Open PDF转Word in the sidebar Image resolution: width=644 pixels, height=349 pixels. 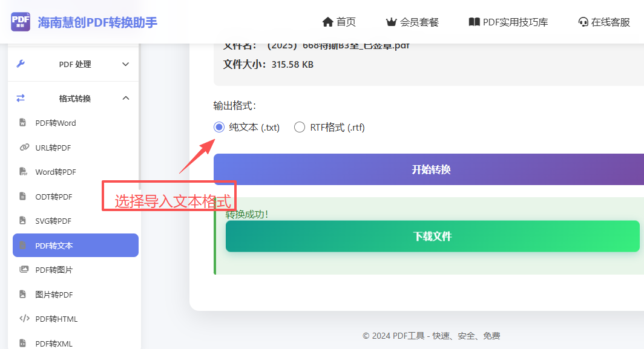pos(76,123)
